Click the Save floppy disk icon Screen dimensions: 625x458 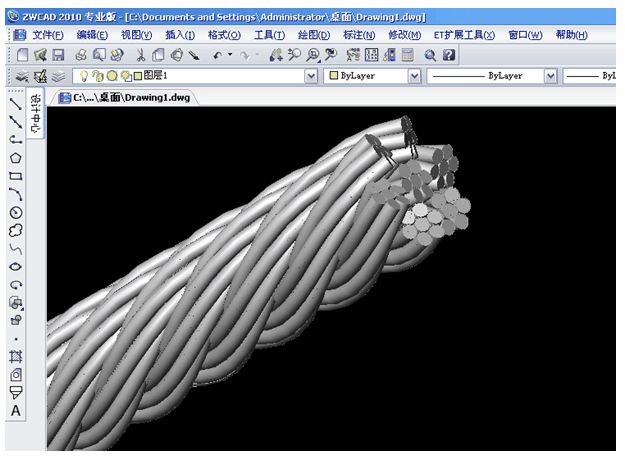tap(58, 55)
